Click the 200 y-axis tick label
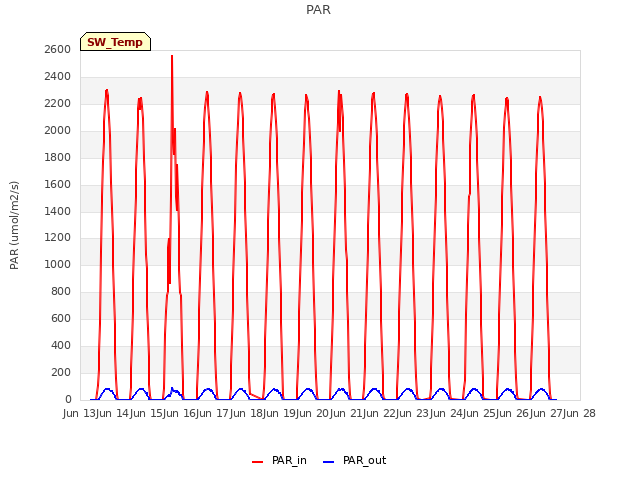Screen dimensions: 640x480 [x=61, y=373]
